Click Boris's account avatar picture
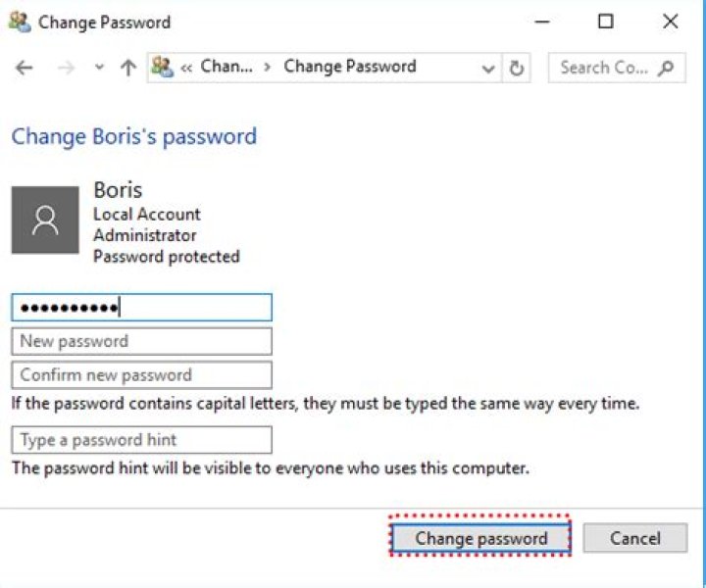706x588 pixels. [44, 220]
